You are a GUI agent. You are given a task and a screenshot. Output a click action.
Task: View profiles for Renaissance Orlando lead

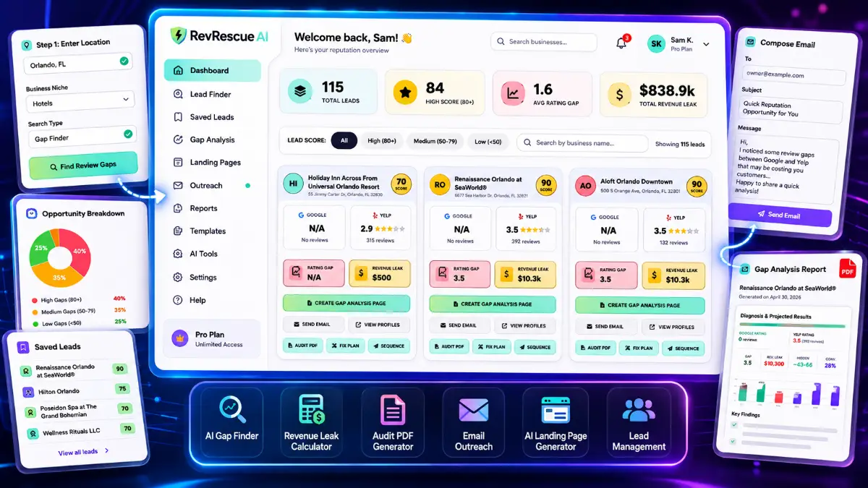click(525, 325)
